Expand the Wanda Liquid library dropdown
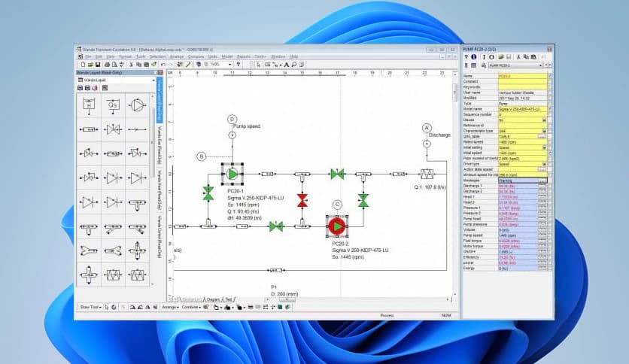The height and width of the screenshot is (364, 629). point(153,80)
